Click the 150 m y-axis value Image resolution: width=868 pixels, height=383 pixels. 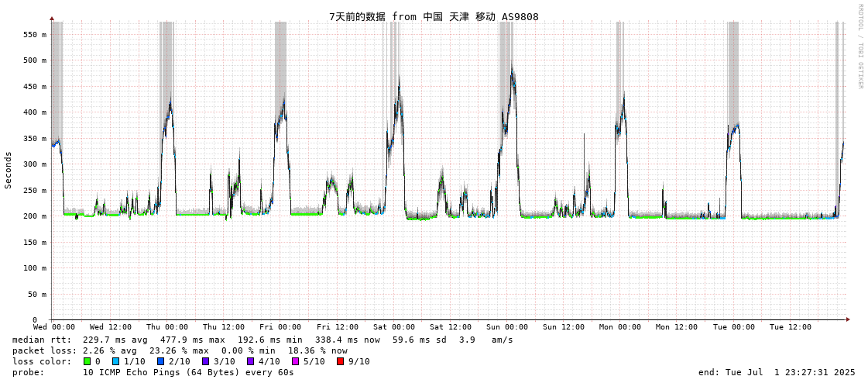(36, 242)
